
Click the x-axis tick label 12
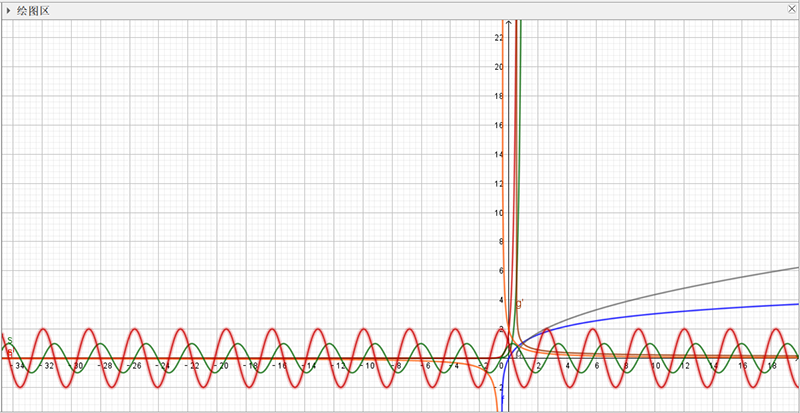(x=684, y=366)
